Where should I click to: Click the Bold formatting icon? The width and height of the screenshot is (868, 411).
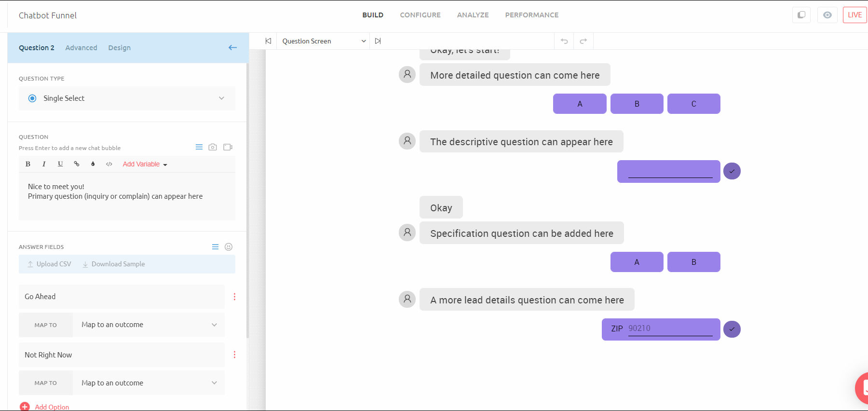point(28,164)
